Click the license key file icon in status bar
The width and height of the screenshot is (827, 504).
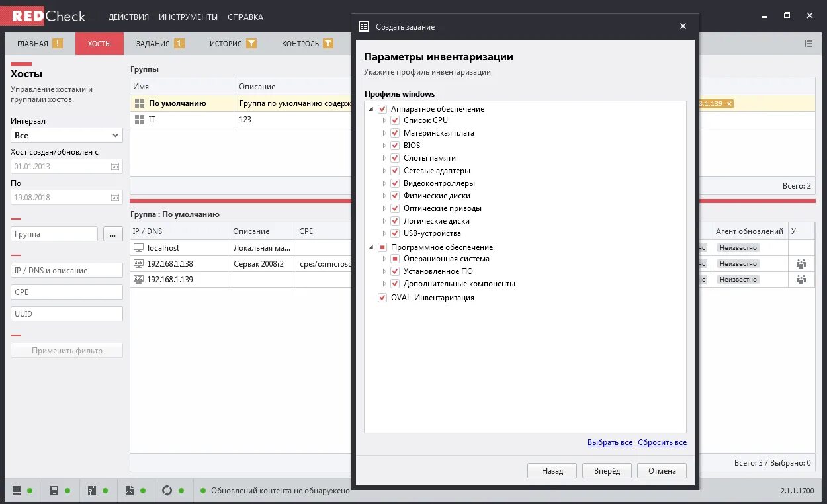tap(93, 491)
